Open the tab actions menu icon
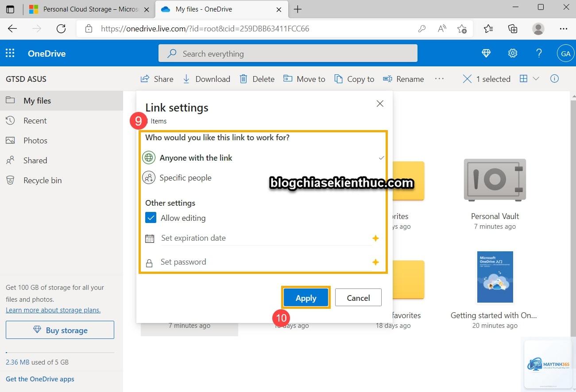The image size is (576, 392). point(10,9)
